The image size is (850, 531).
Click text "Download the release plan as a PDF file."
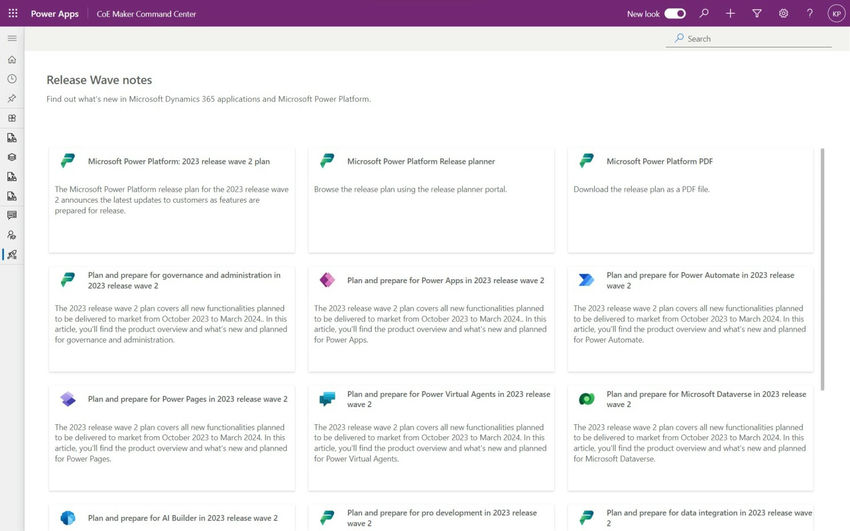tap(641, 189)
